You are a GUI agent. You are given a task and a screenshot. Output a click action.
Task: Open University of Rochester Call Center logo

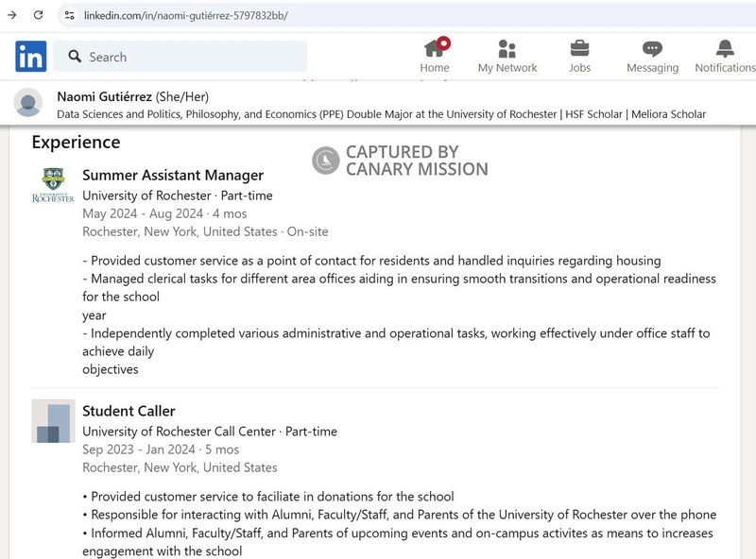coord(53,421)
